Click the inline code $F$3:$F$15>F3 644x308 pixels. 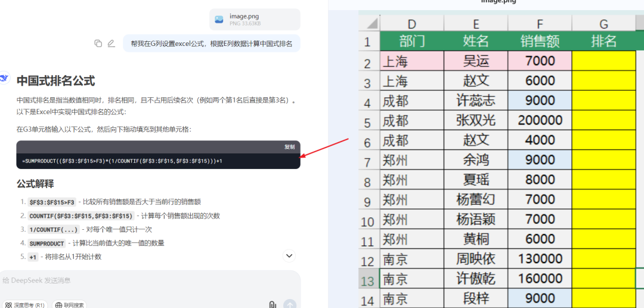(x=52, y=202)
